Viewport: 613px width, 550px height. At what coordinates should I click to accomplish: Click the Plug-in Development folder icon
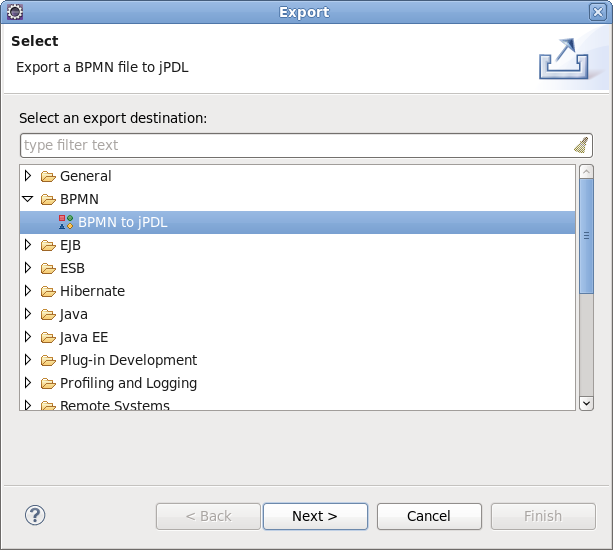(x=48, y=360)
